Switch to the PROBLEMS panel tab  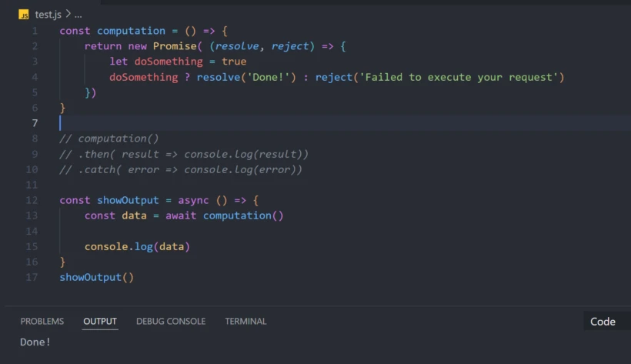click(x=42, y=321)
